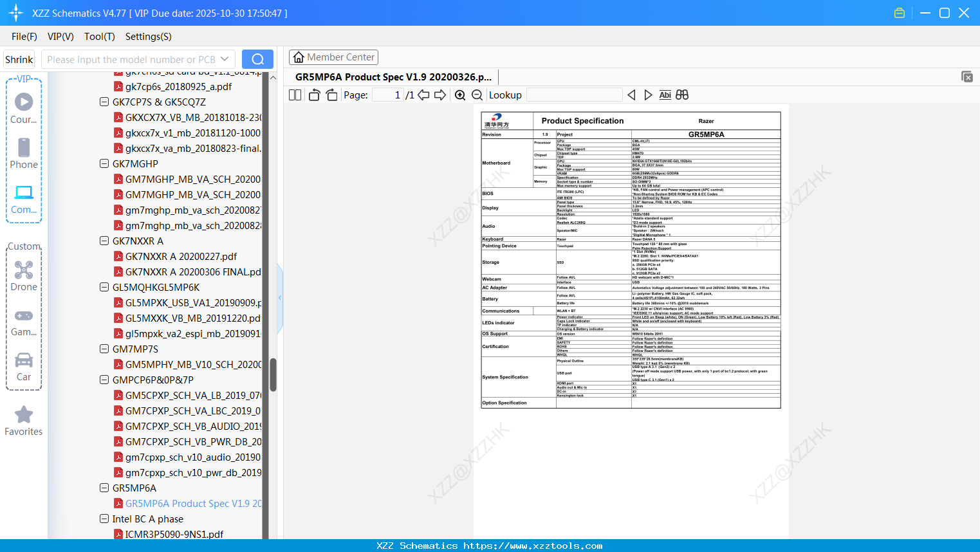Click the detach window icon beside document tab
Image resolution: width=980 pixels, height=552 pixels.
click(x=967, y=77)
